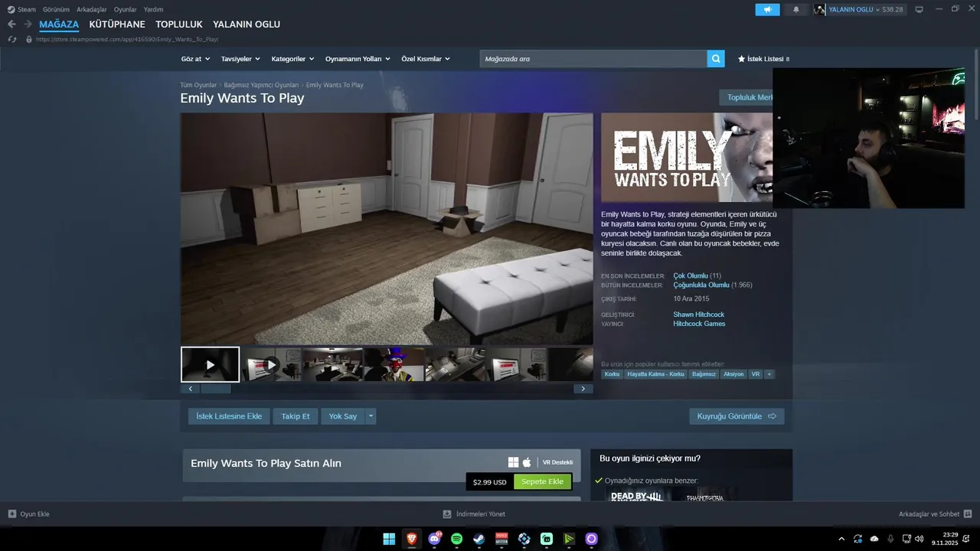Click Kuyruğu Görüntüle button
This screenshot has height=551, width=980.
coord(737,416)
